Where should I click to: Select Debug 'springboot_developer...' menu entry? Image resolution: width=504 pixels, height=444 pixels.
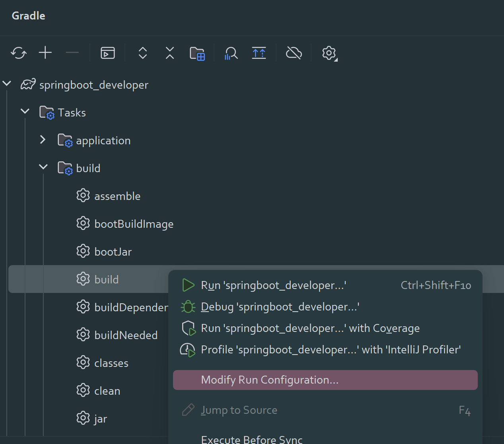click(x=325, y=307)
